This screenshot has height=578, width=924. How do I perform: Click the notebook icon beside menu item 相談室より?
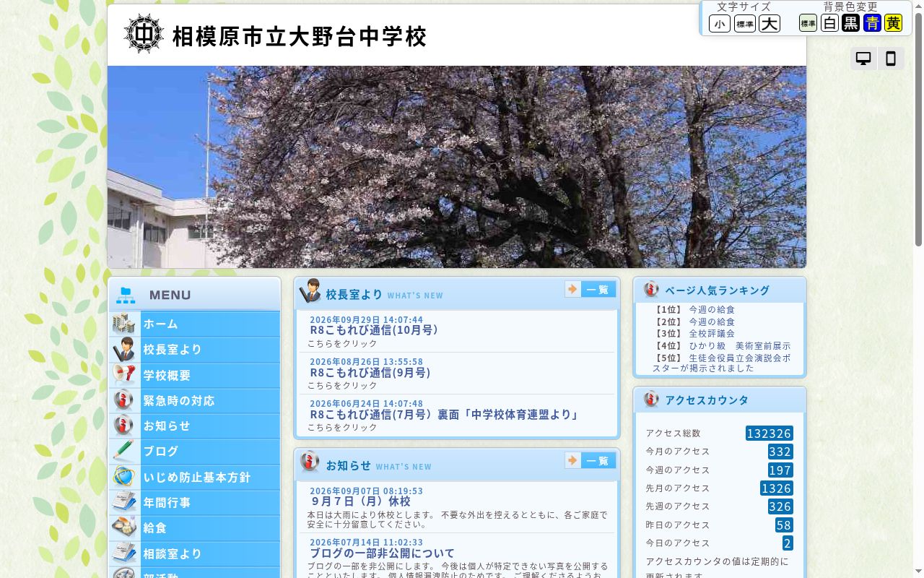[x=124, y=553]
